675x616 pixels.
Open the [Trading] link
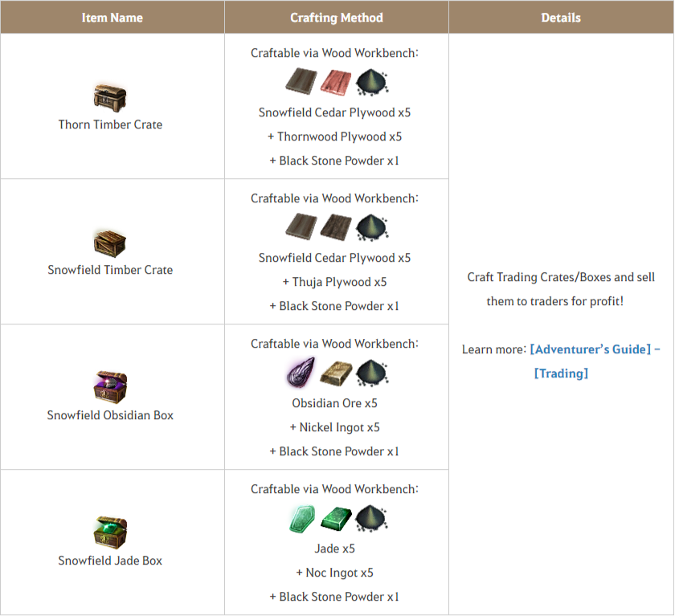(561, 373)
